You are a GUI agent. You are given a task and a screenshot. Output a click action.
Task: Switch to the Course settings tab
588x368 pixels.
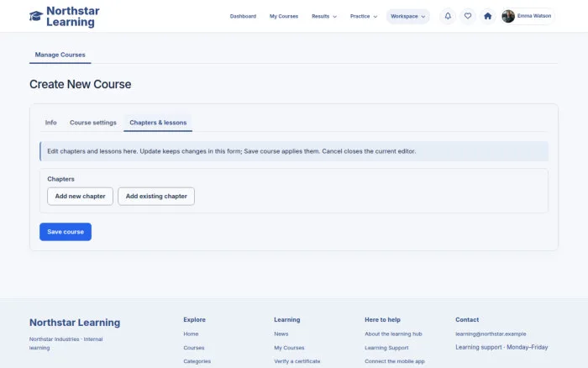[x=93, y=123]
